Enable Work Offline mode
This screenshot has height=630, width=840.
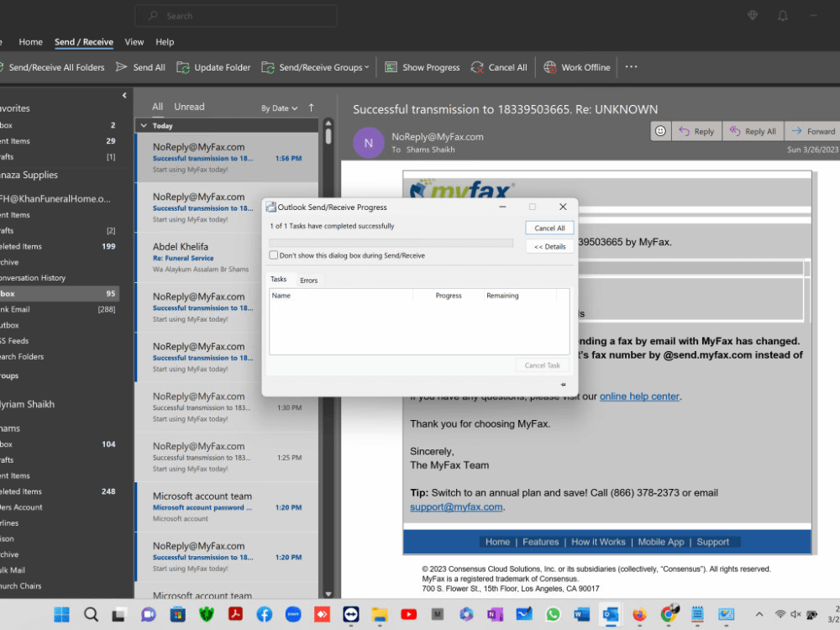(x=576, y=67)
